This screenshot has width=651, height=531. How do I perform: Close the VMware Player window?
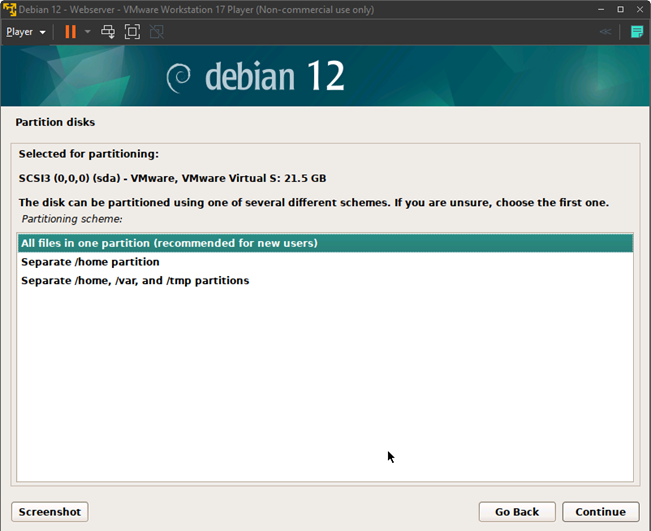(x=634, y=9)
